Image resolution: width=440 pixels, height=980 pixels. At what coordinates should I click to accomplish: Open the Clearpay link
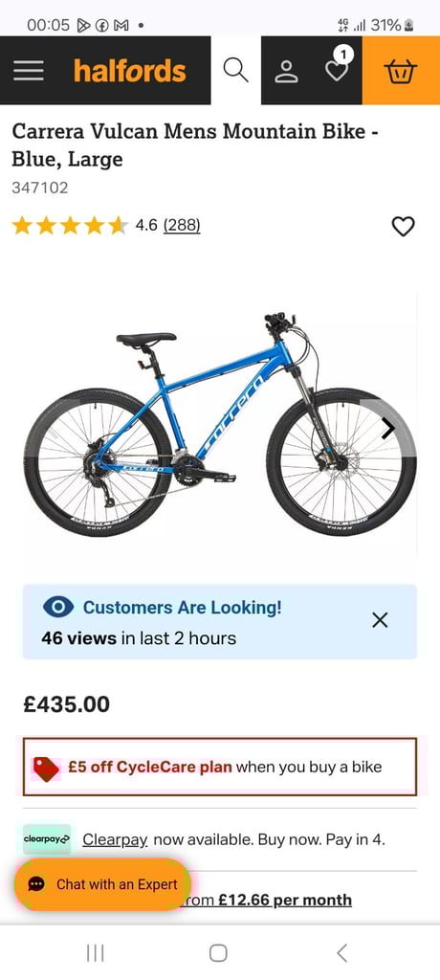(115, 839)
